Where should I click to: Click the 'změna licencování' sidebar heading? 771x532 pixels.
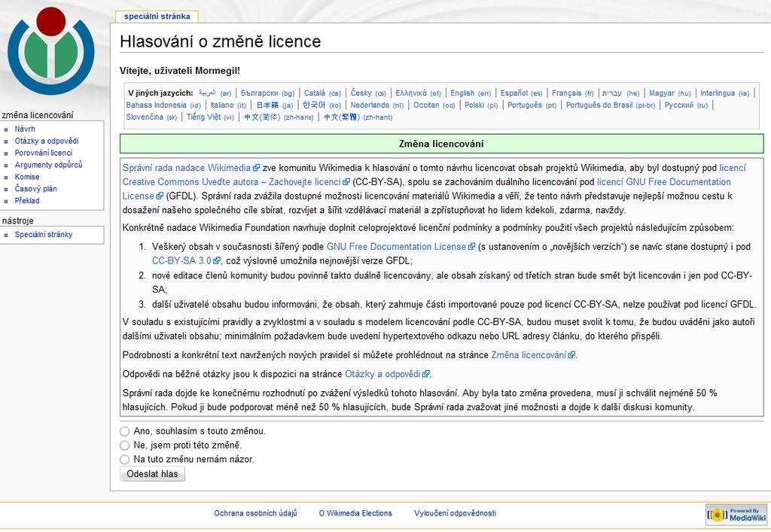click(38, 115)
